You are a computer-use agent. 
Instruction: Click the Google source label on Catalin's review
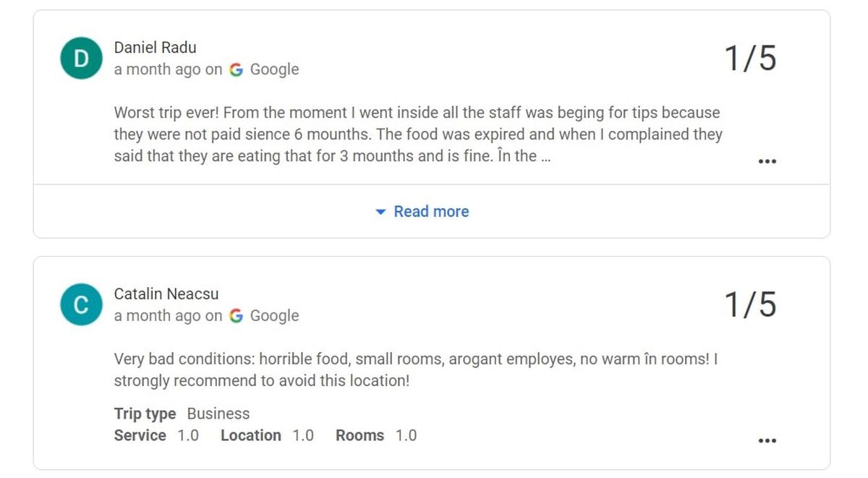[x=274, y=316]
